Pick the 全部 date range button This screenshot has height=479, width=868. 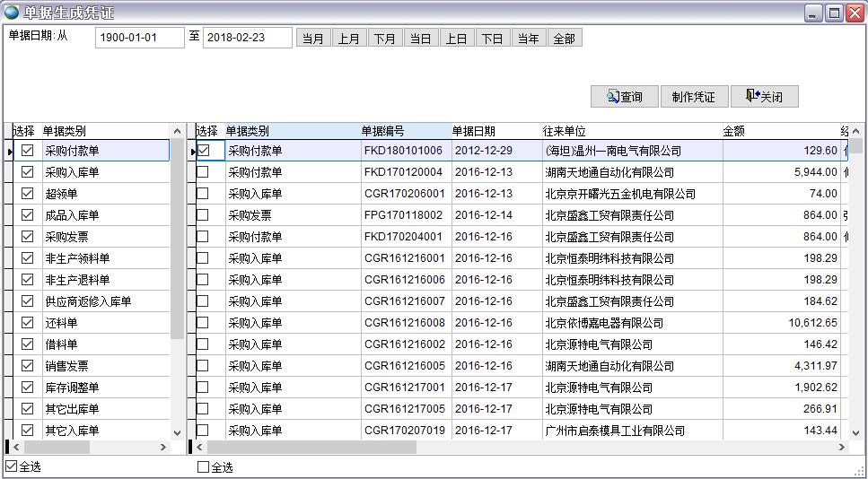564,39
